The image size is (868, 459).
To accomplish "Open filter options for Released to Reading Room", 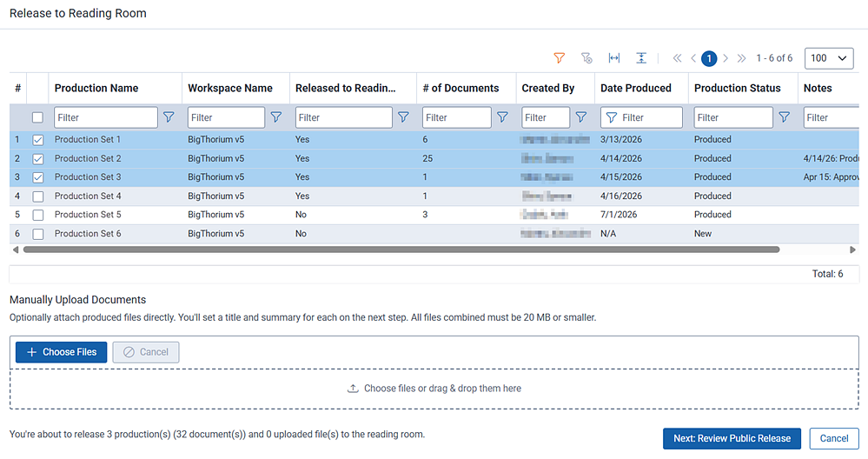I will [403, 117].
